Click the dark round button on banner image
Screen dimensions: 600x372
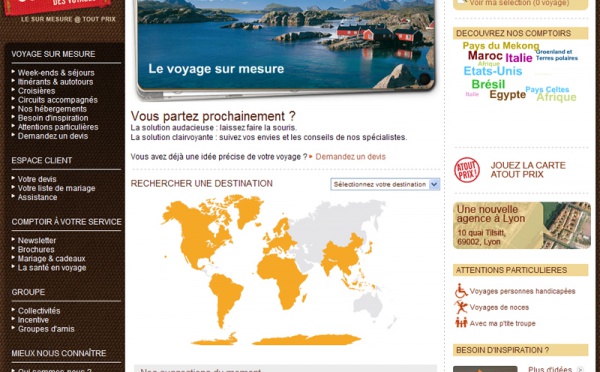coord(424,79)
